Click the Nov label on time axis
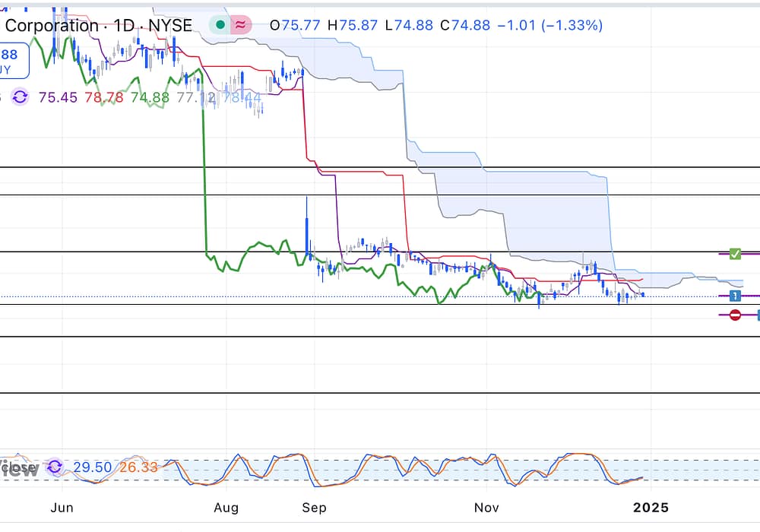The width and height of the screenshot is (760, 532). [x=486, y=507]
